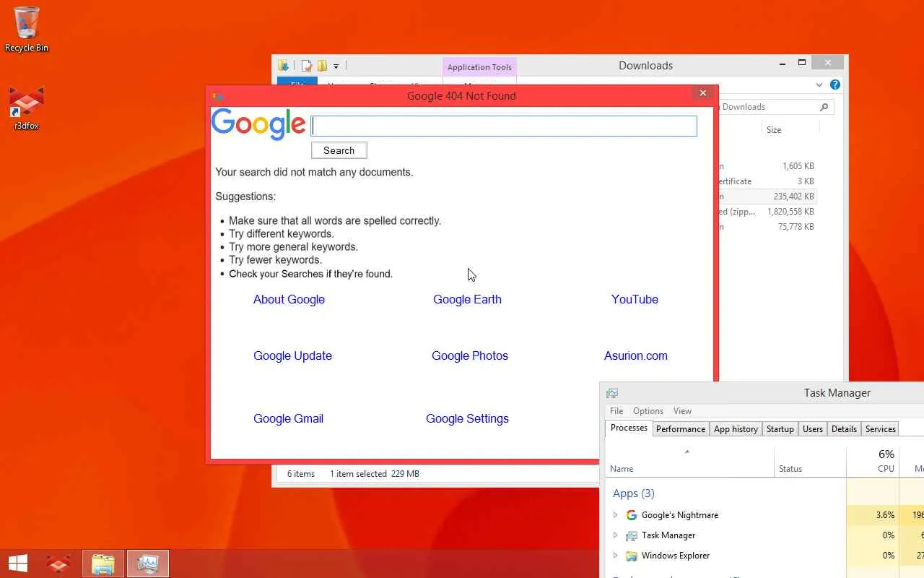The height and width of the screenshot is (578, 924).
Task: Switch to the Users tab
Action: click(813, 429)
